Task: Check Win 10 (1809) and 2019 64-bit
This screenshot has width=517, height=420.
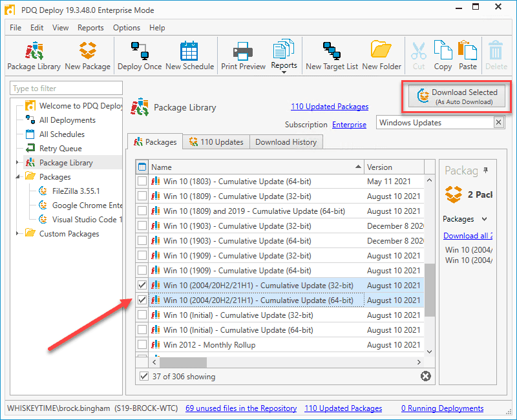Action: 142,211
